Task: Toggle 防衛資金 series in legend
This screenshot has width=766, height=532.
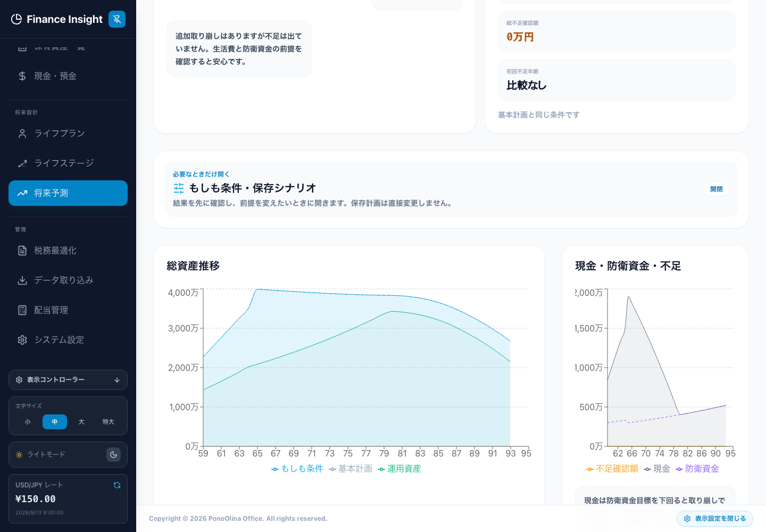Action: click(x=697, y=469)
